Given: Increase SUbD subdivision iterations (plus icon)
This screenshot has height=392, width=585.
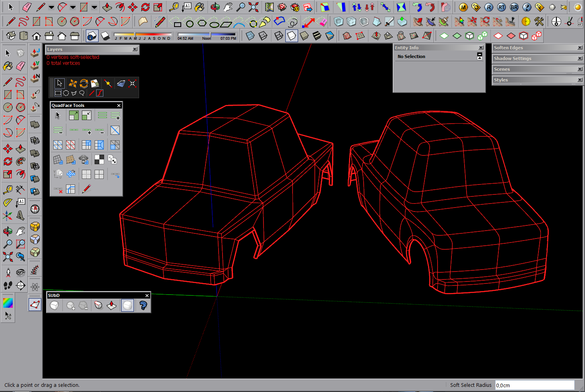Looking at the screenshot, I should 70,305.
